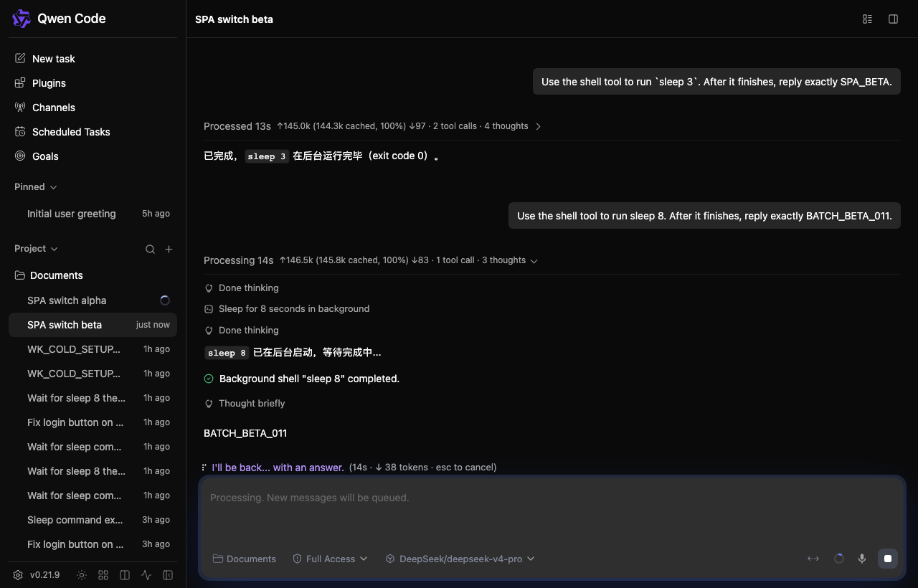Click the loading spinner in composer

[838, 559]
